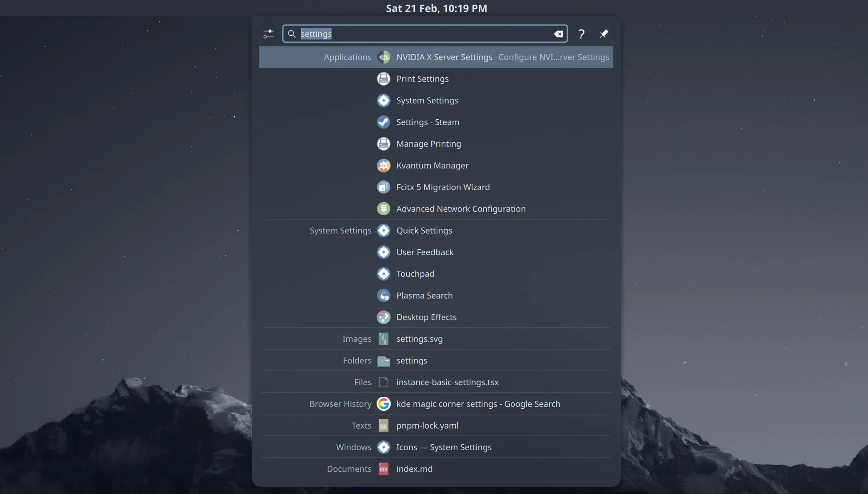This screenshot has width=868, height=494.
Task: Launch Kvantum Manager
Action: pyautogui.click(x=432, y=166)
